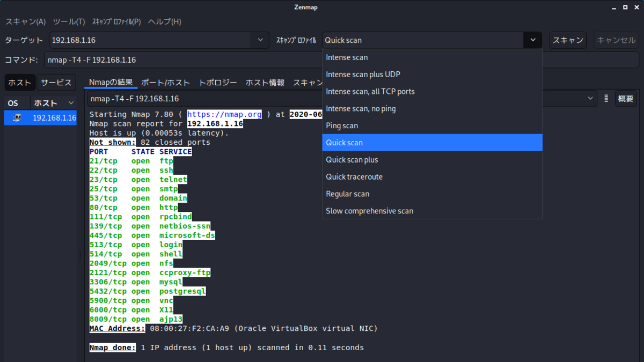Click the scan profile combo box showing Quick scan
Image resolution: width=644 pixels, height=362 pixels.
(422, 40)
